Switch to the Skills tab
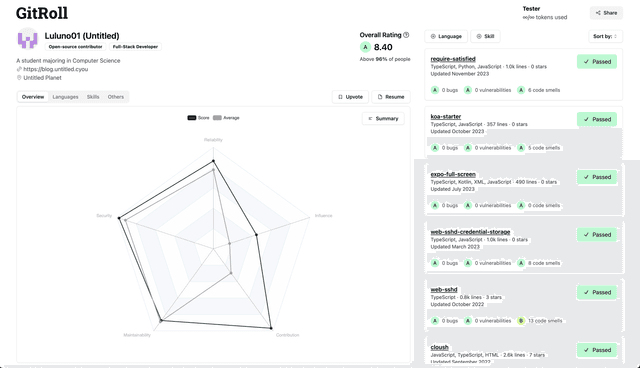This screenshot has height=368, width=640. click(93, 97)
